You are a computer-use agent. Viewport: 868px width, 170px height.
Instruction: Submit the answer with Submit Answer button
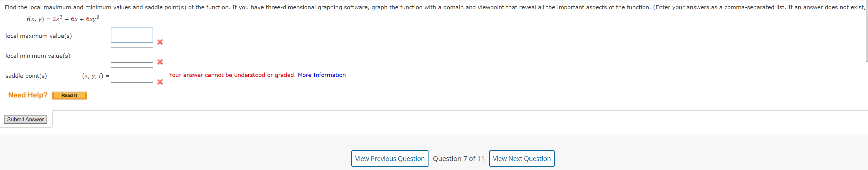[x=26, y=120]
